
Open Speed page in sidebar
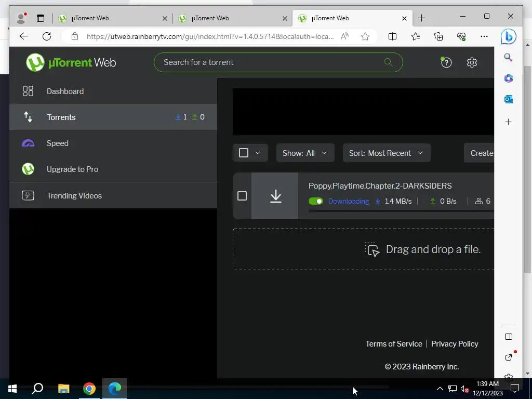pyautogui.click(x=113, y=143)
